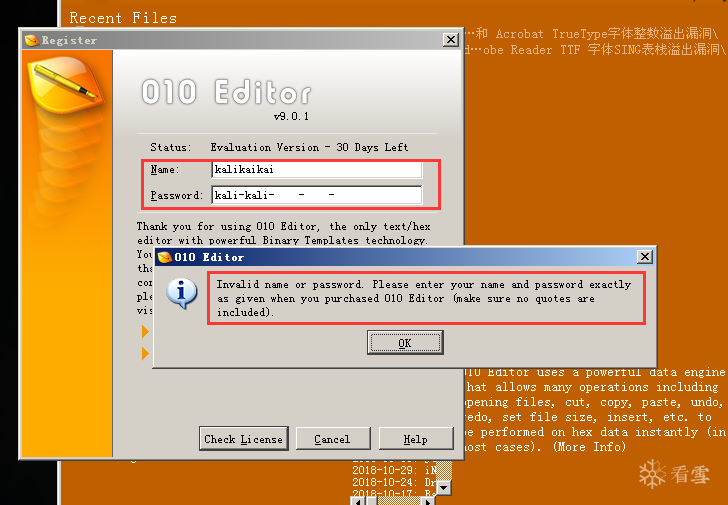Focus the Password field with kali-kali-
728x505 pixels.
click(x=317, y=195)
